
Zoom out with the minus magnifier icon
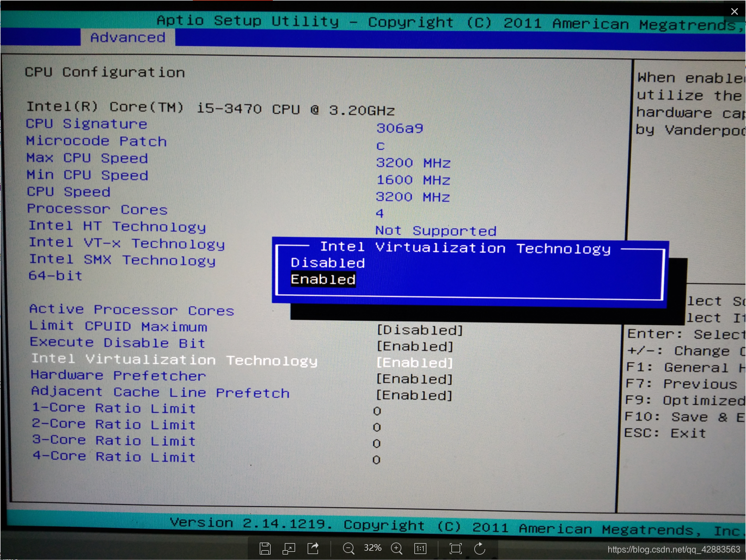[348, 549]
